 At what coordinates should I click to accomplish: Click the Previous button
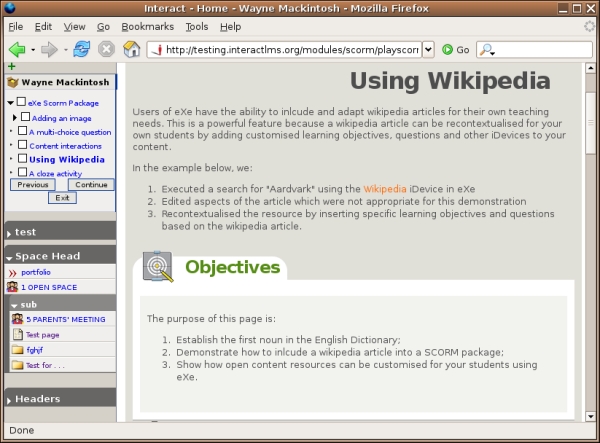pyautogui.click(x=33, y=184)
